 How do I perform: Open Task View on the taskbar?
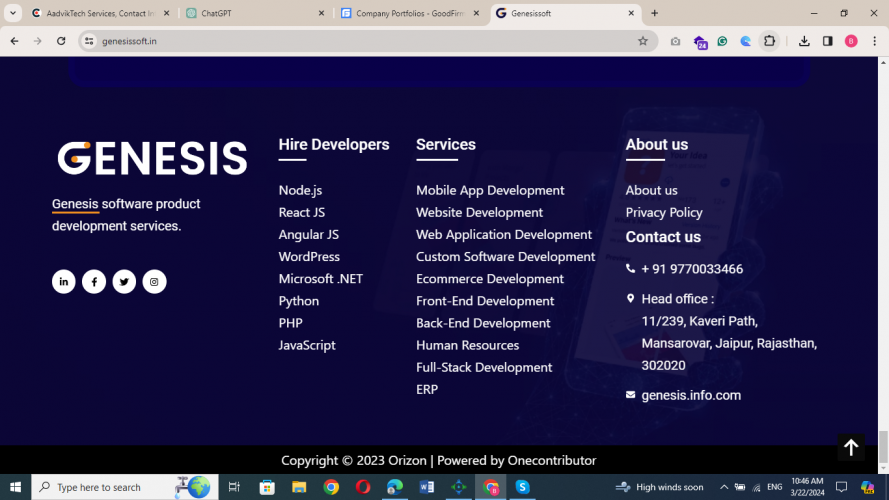[234, 487]
